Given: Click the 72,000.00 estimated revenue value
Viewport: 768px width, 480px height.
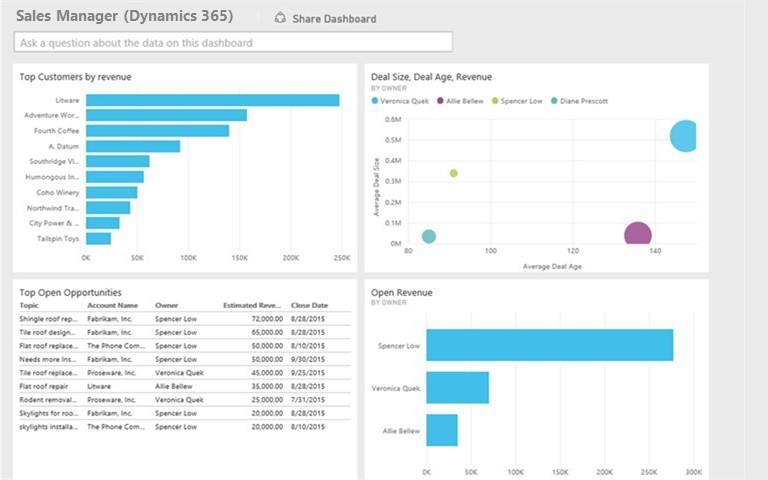Looking at the screenshot, I should tap(267, 319).
